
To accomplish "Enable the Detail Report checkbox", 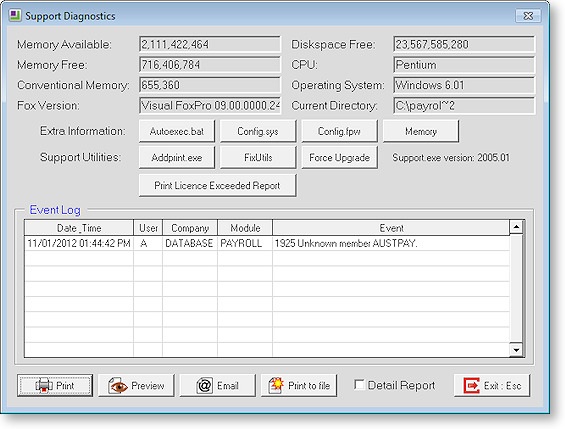I will (359, 385).
